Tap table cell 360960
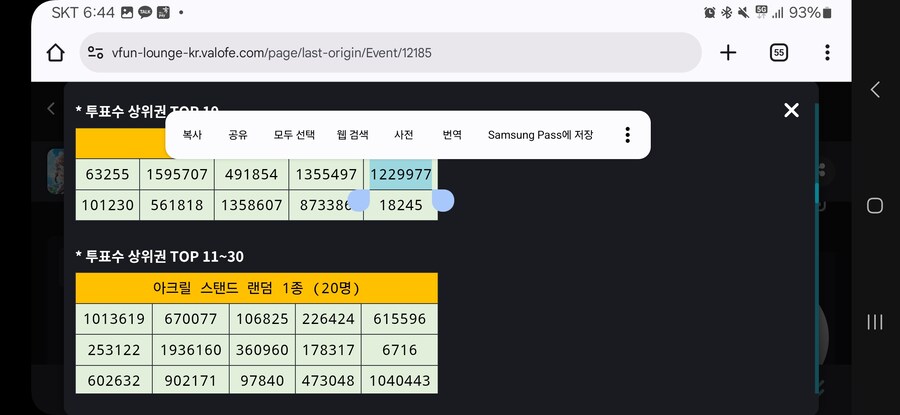 pyautogui.click(x=262, y=350)
